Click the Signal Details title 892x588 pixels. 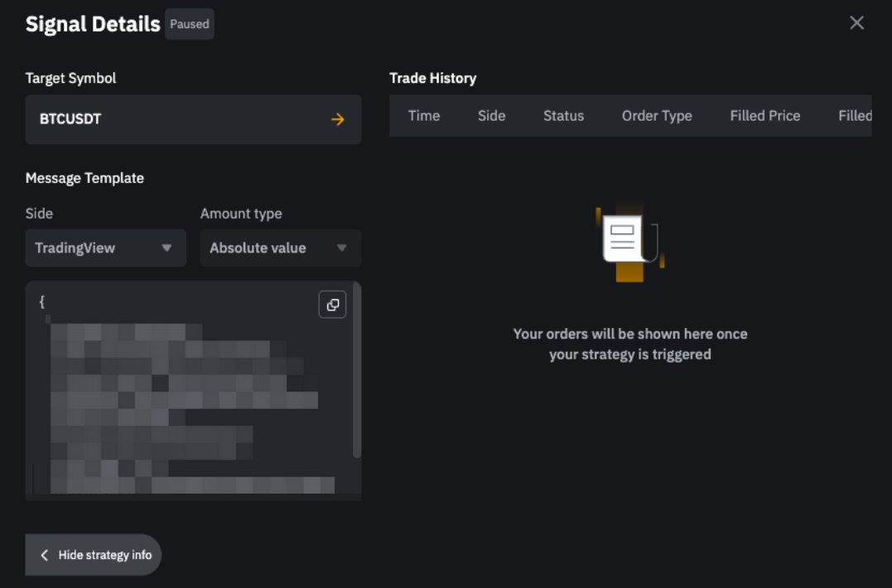(93, 24)
